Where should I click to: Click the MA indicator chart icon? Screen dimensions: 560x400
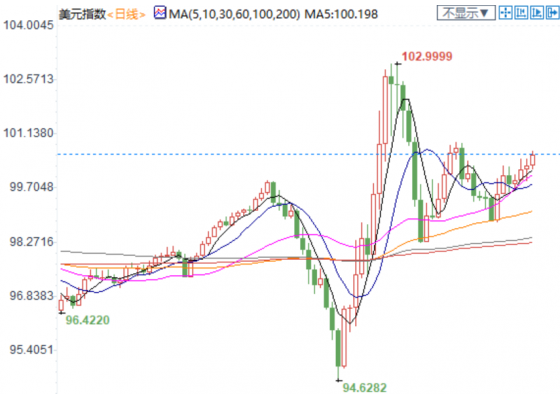160,13
